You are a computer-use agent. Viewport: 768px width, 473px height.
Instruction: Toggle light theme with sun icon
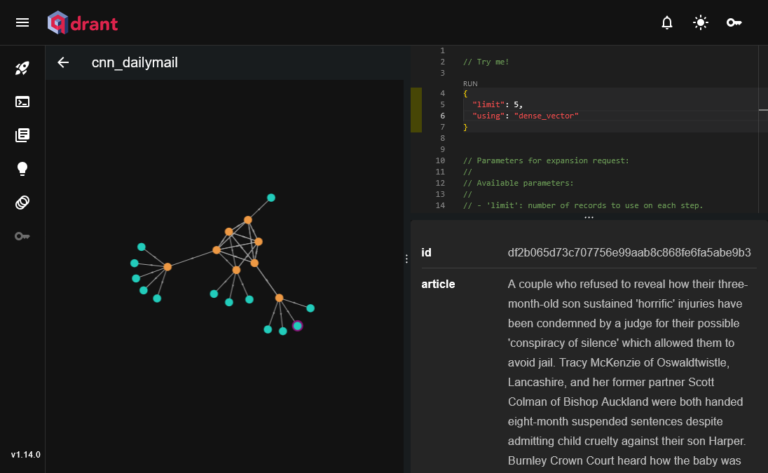click(x=700, y=23)
